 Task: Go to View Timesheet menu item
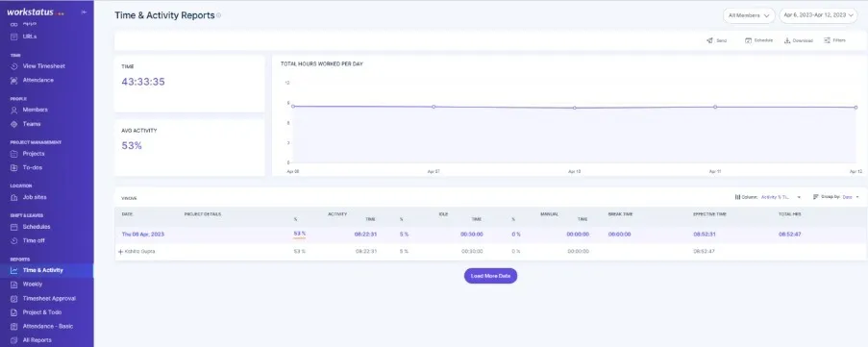43,66
